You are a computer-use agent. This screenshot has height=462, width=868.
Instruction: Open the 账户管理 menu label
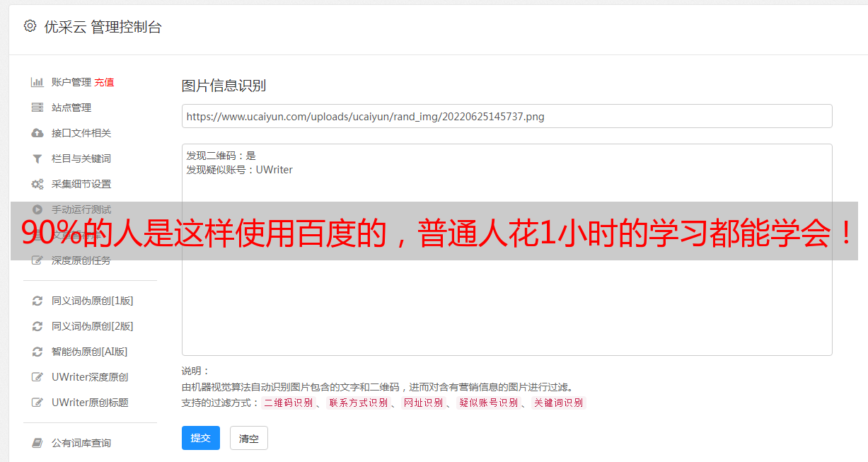[x=71, y=82]
